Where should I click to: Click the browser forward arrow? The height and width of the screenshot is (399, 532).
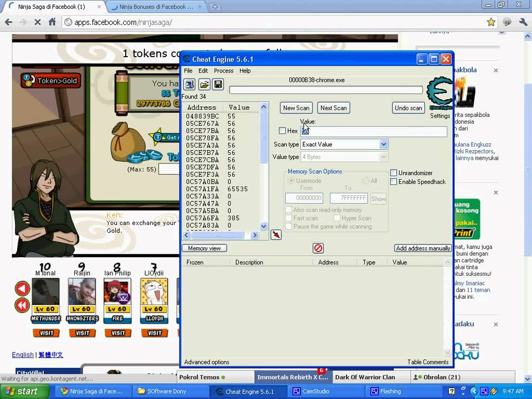click(x=23, y=22)
